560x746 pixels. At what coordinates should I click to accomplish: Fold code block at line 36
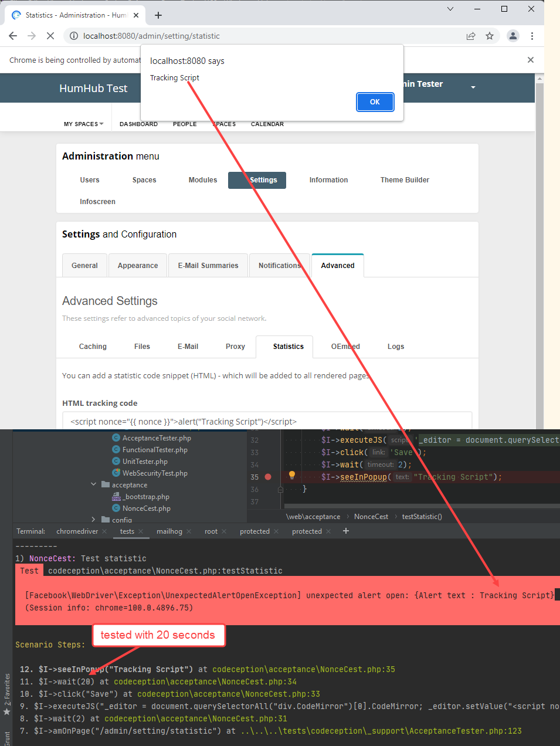tap(280, 489)
